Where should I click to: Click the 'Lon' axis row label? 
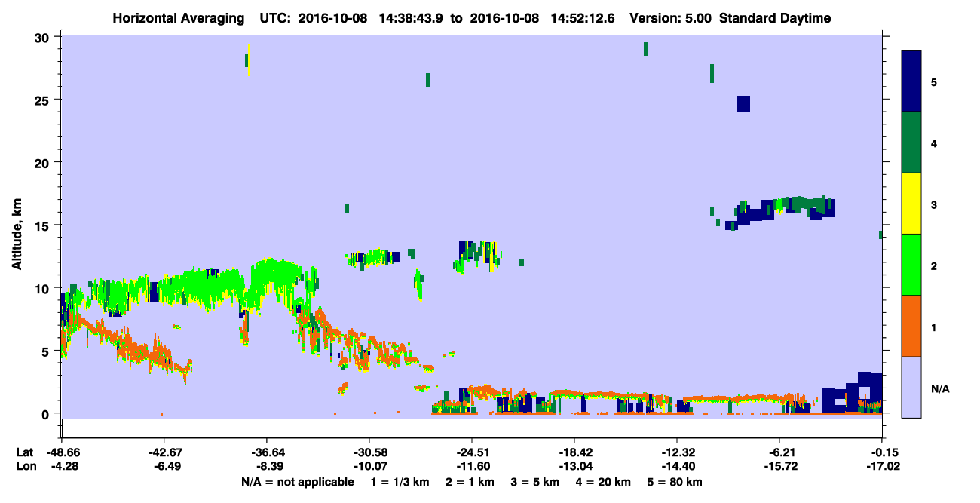click(x=25, y=466)
